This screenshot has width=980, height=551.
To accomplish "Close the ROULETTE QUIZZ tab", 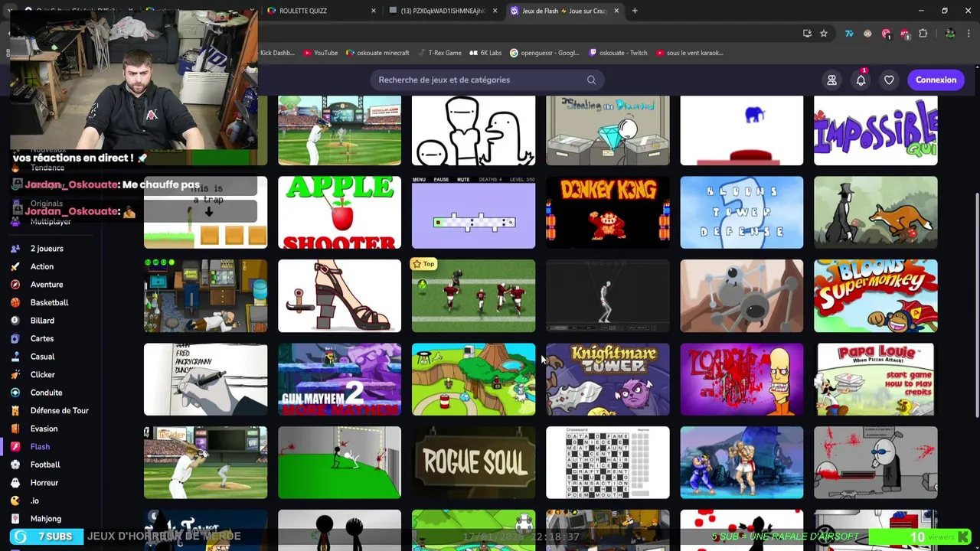I will click(374, 11).
